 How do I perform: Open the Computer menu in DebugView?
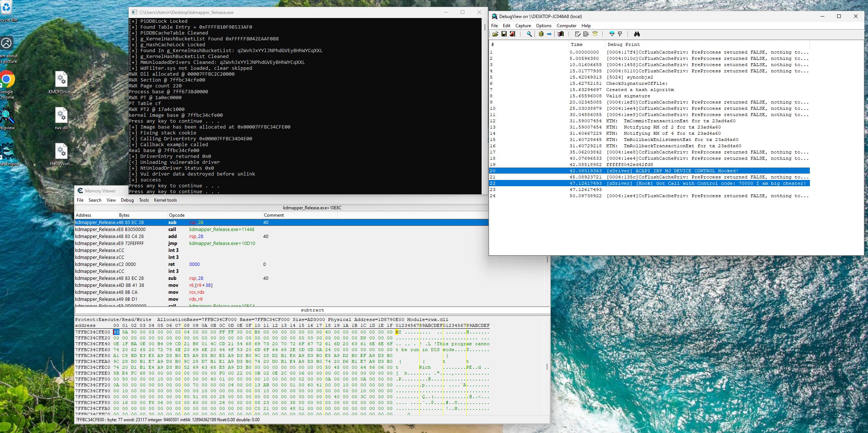click(567, 26)
